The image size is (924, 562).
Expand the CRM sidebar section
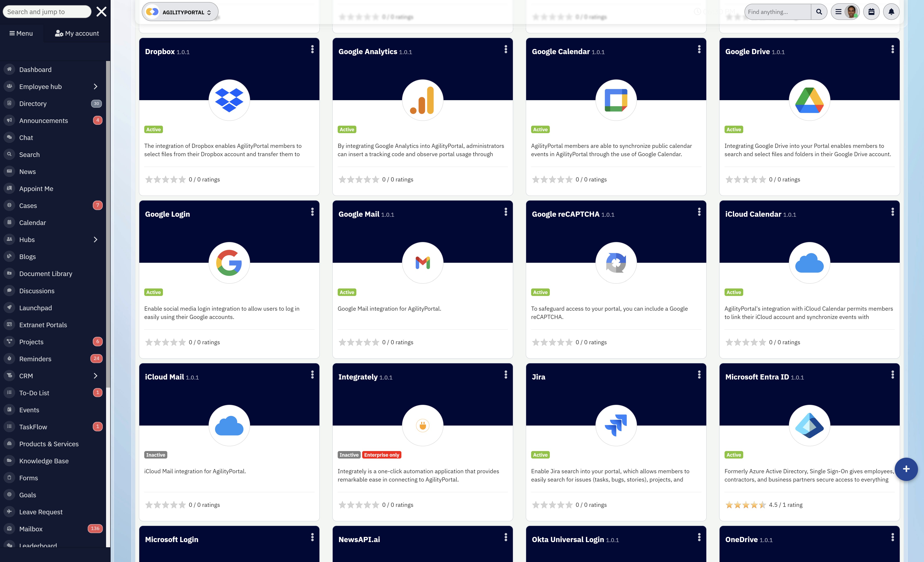95,376
